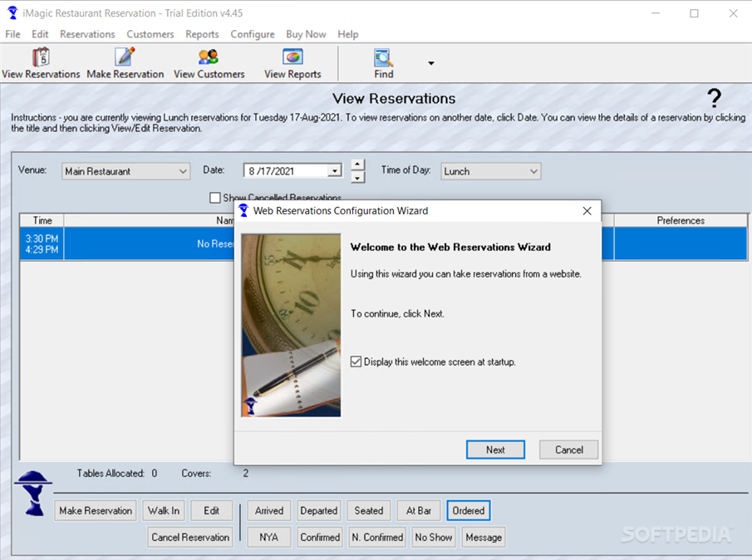752x560 pixels.
Task: Open the Reservations menu
Action: (x=87, y=34)
